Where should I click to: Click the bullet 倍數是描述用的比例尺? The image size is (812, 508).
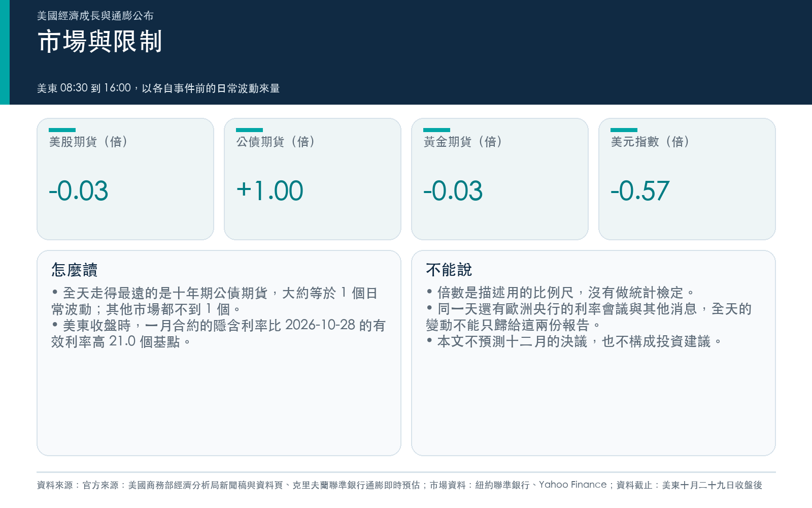(560, 293)
